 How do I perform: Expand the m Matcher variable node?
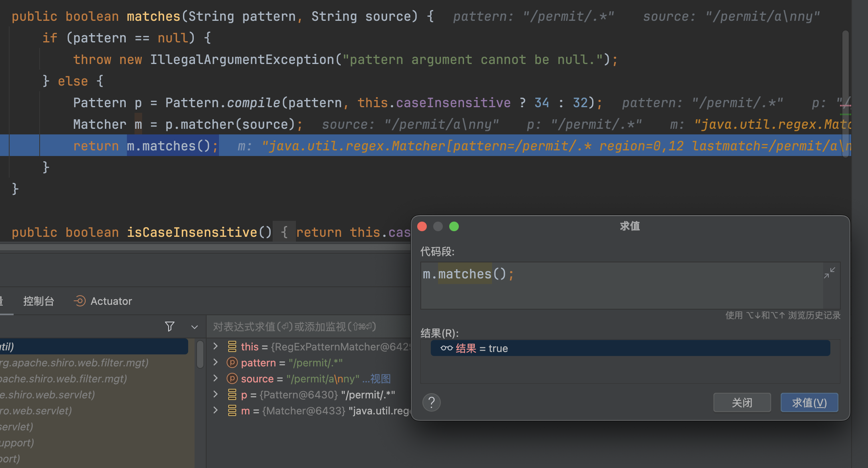point(215,410)
